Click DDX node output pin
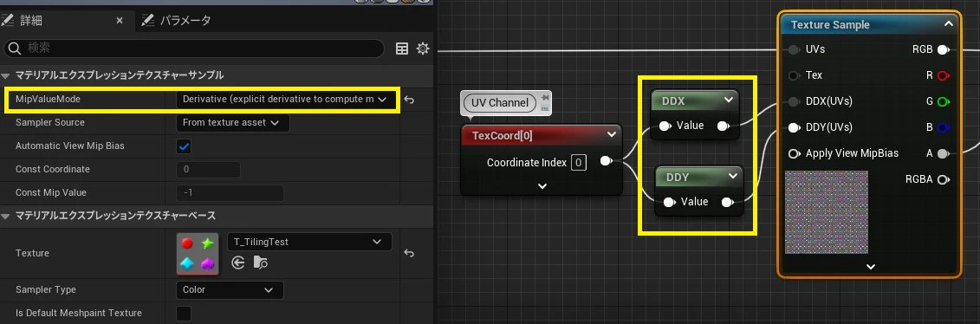Viewport: 980px width, 324px height. click(724, 126)
